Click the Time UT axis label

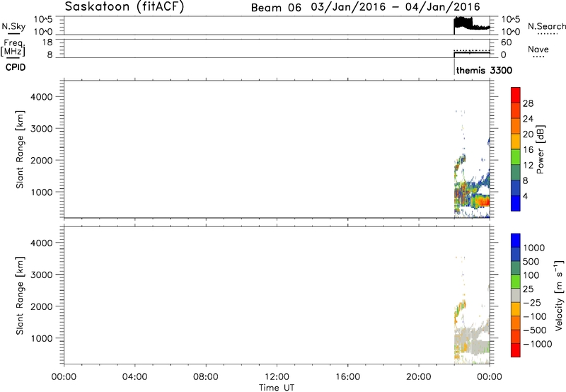pyautogui.click(x=277, y=388)
